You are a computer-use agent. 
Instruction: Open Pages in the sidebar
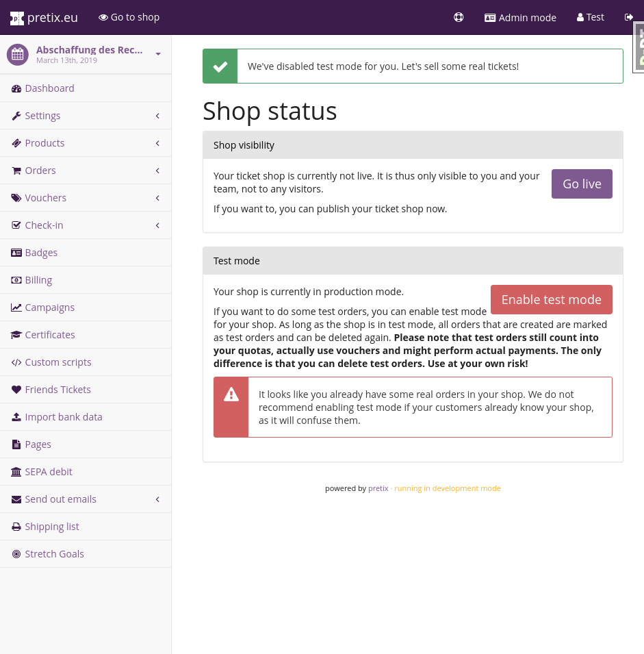pos(86,444)
